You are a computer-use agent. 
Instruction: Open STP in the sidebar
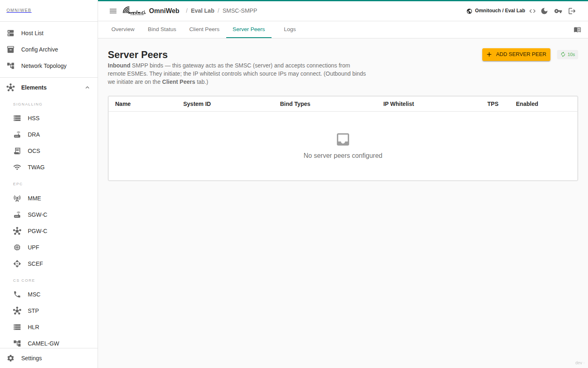pyautogui.click(x=49, y=311)
